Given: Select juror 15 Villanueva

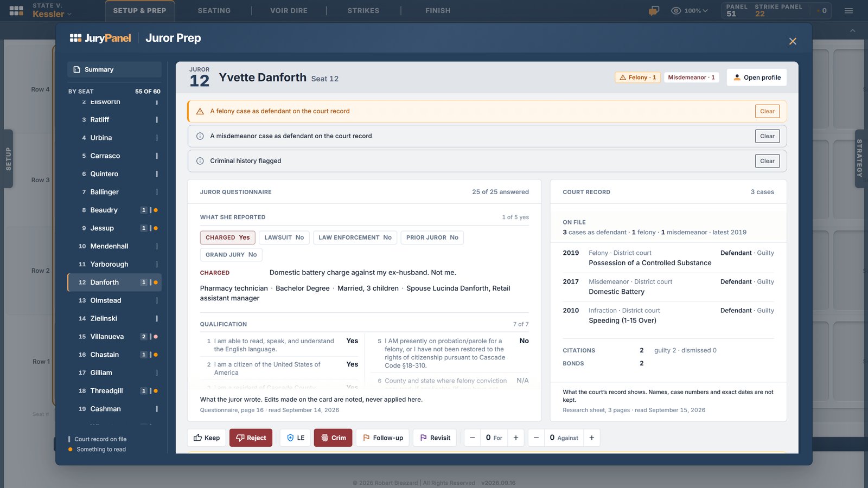Looking at the screenshot, I should 114,336.
